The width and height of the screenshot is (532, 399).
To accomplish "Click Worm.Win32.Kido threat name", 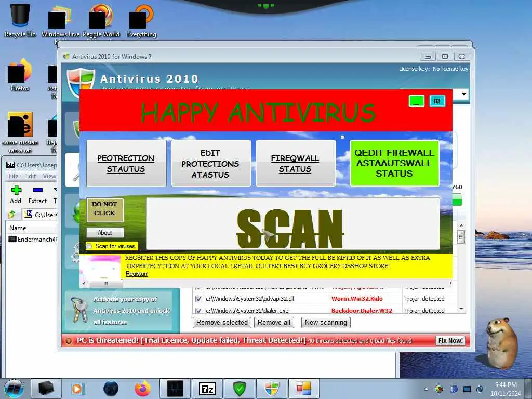I will click(357, 299).
